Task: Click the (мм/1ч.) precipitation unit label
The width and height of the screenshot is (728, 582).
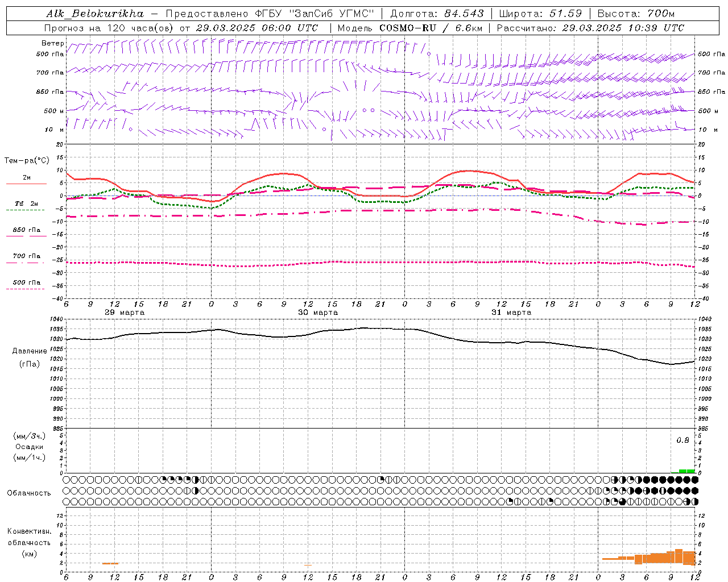Action: pos(30,458)
